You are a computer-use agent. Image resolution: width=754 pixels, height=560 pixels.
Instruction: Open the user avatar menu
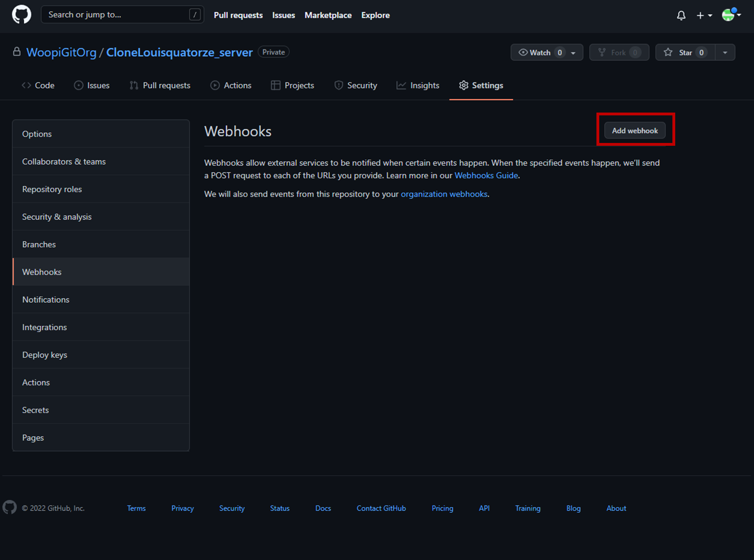coord(731,15)
